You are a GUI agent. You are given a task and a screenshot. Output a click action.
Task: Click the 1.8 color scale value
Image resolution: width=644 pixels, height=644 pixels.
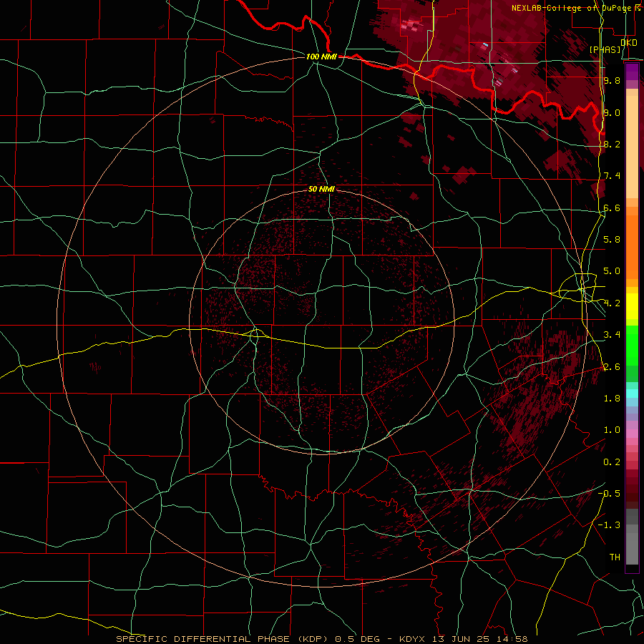[612, 399]
